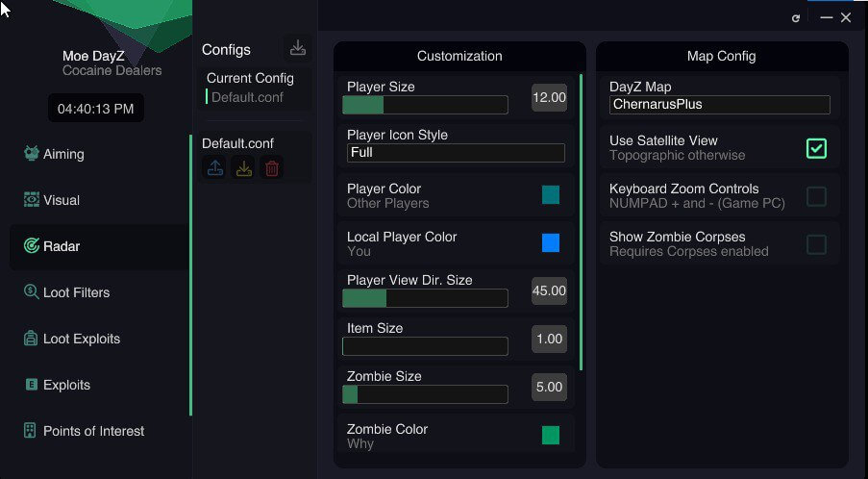The height and width of the screenshot is (479, 868).
Task: Open the DayZ Map ChernarusPlus dropdown
Action: (720, 105)
